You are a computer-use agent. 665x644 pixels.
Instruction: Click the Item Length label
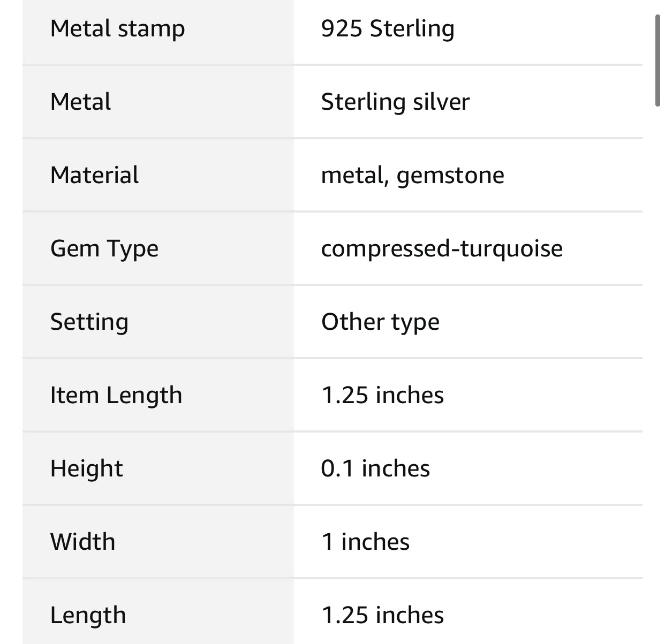coord(116,396)
